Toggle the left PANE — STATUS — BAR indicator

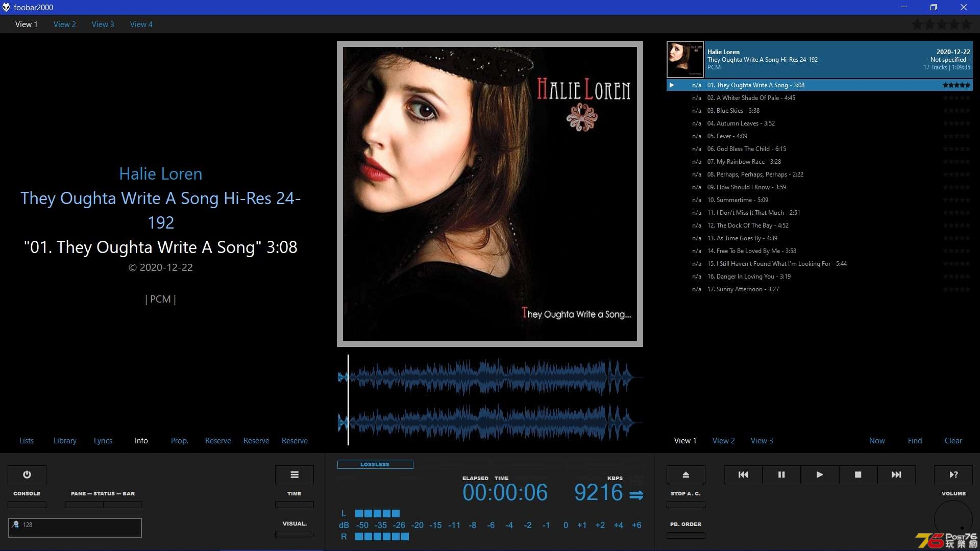point(84,505)
